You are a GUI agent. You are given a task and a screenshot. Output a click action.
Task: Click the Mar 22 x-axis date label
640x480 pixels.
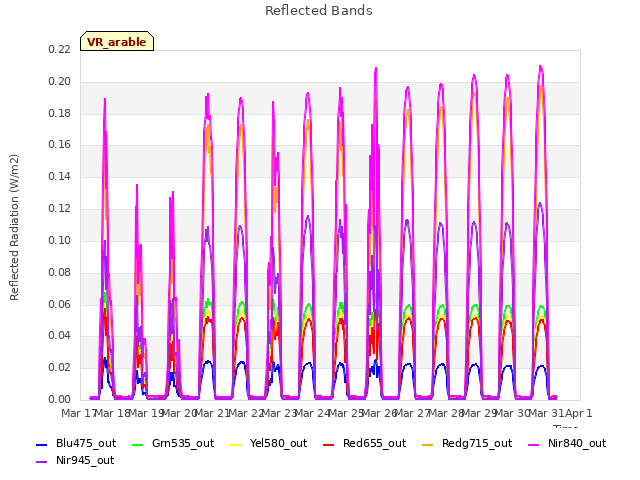246,413
